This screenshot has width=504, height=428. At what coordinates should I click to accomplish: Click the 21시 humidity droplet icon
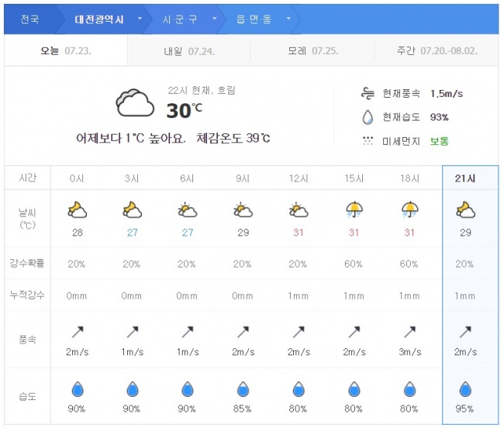click(465, 389)
